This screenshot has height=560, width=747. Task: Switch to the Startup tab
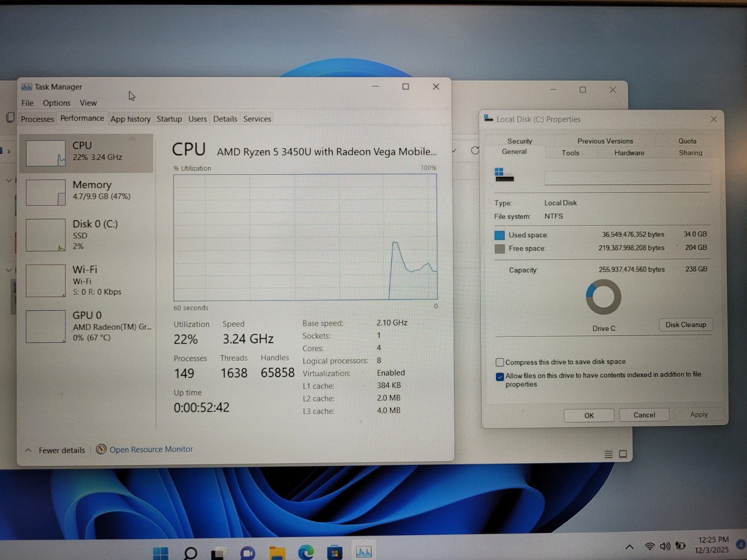(x=169, y=119)
